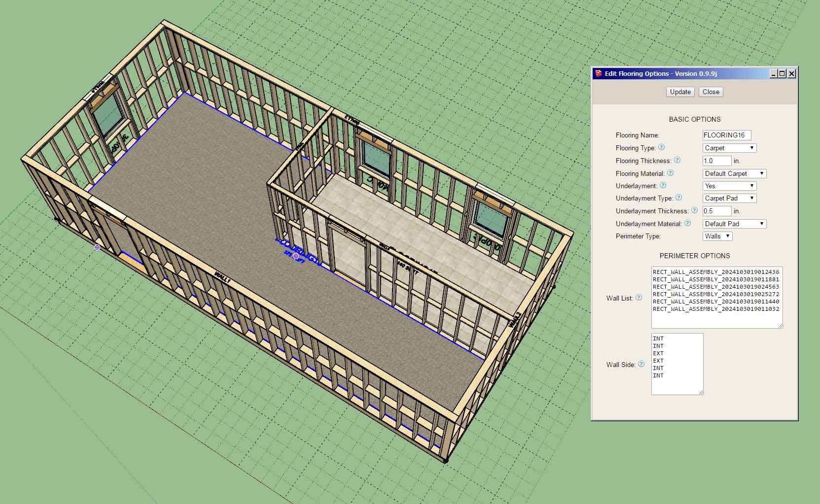Click the Underlayment Type help icon
This screenshot has height=504, width=820.
pyautogui.click(x=678, y=198)
